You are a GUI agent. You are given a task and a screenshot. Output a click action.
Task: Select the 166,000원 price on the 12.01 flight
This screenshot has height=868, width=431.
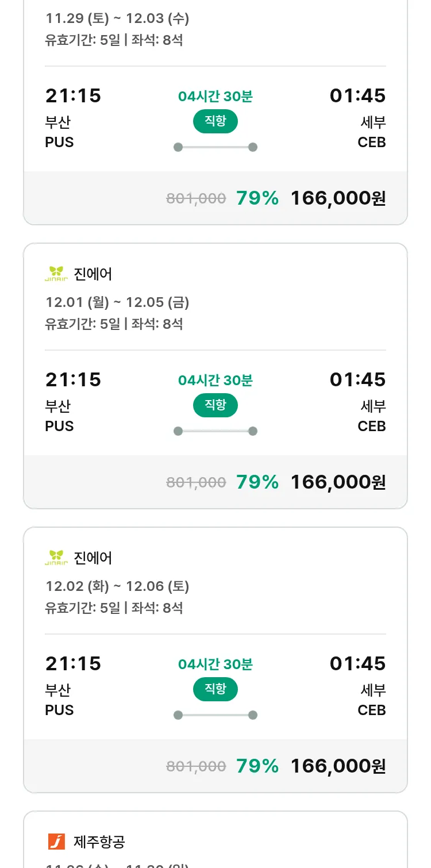click(x=338, y=482)
